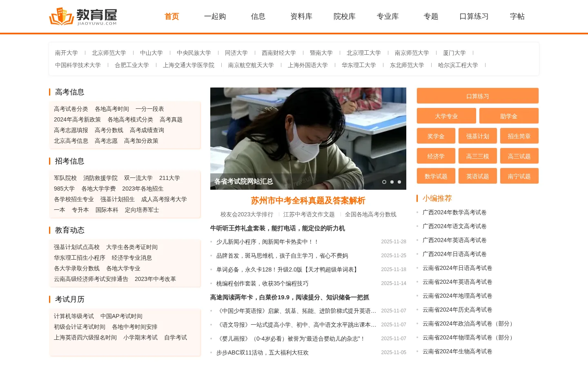The image size is (588, 368).
Task: Open the exam room banner image
Action: tap(308, 139)
